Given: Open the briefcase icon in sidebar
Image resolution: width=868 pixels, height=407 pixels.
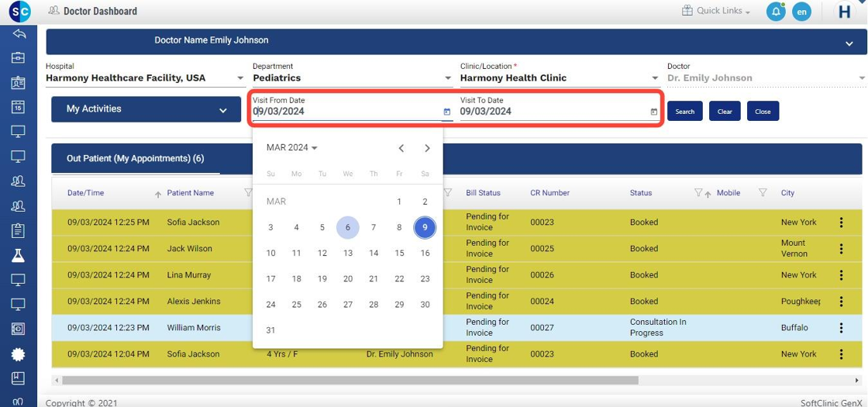Looking at the screenshot, I should [19, 57].
